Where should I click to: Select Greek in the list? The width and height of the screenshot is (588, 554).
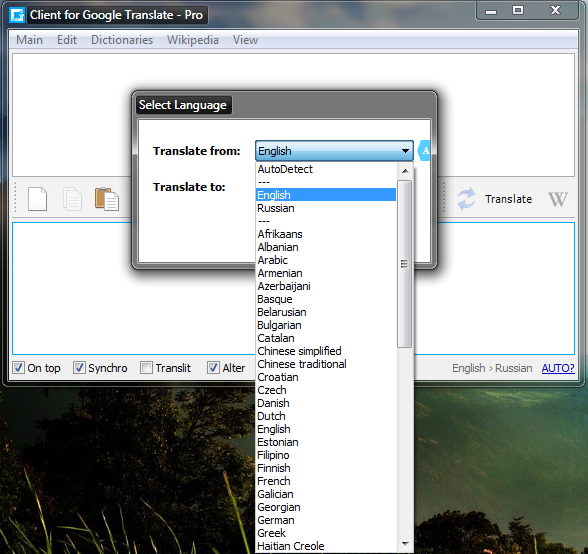[x=326, y=533]
